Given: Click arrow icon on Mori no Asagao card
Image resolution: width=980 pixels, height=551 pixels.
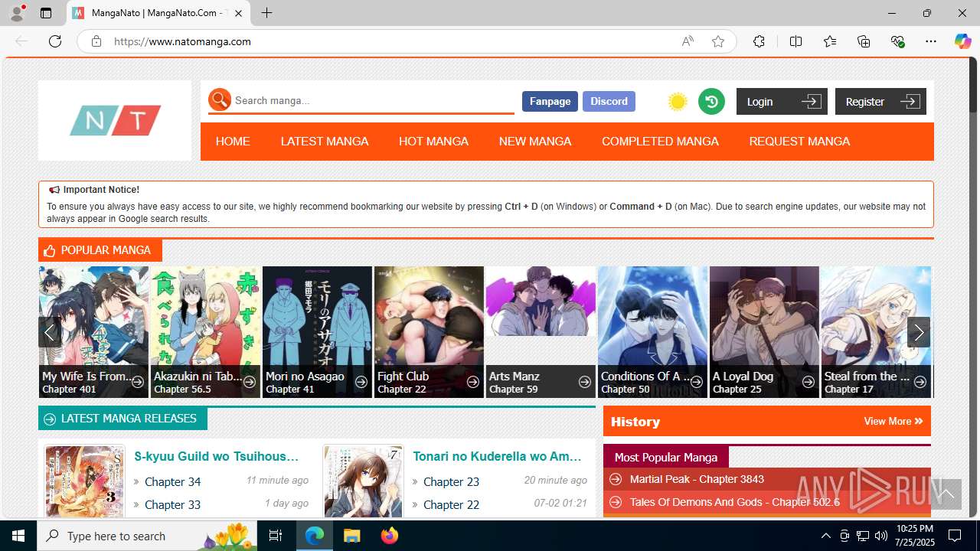Looking at the screenshot, I should tap(361, 382).
